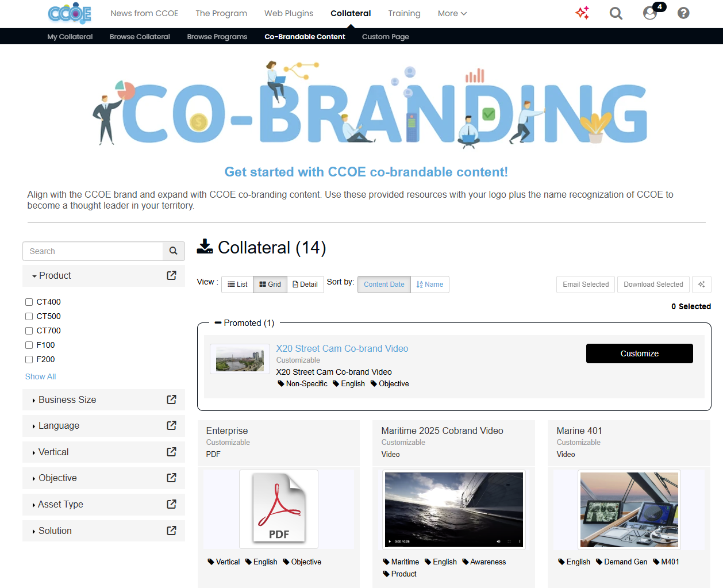Click the Customize button
Viewport: 723px width, 588px height.
[x=640, y=353]
